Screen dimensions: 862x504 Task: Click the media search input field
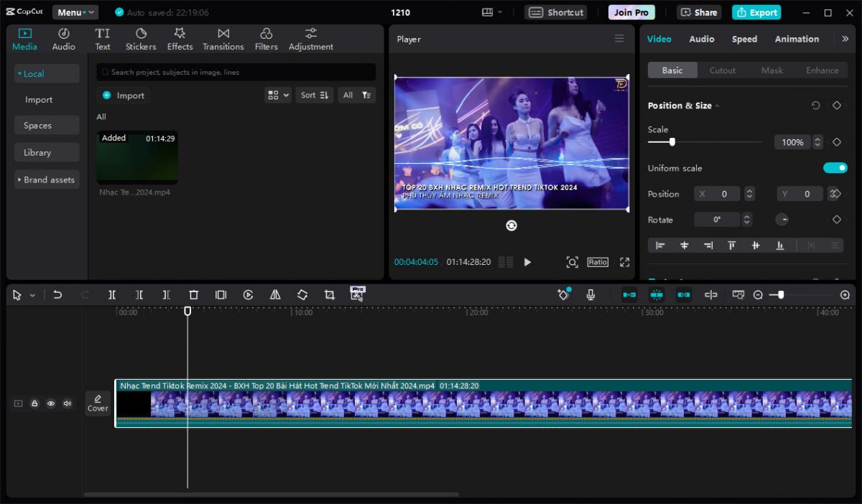[237, 72]
